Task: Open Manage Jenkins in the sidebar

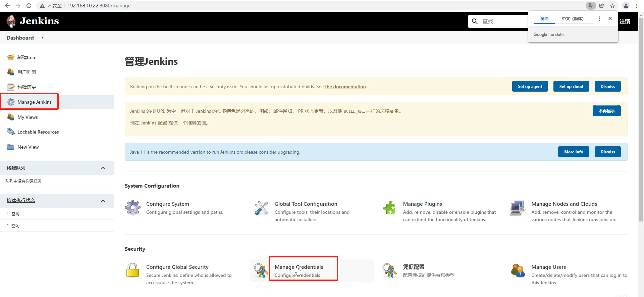Action: [x=35, y=102]
